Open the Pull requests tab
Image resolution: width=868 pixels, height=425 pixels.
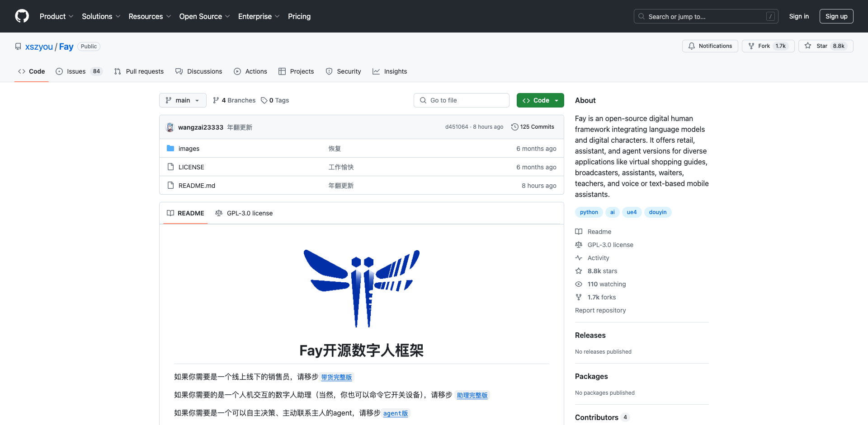point(139,71)
